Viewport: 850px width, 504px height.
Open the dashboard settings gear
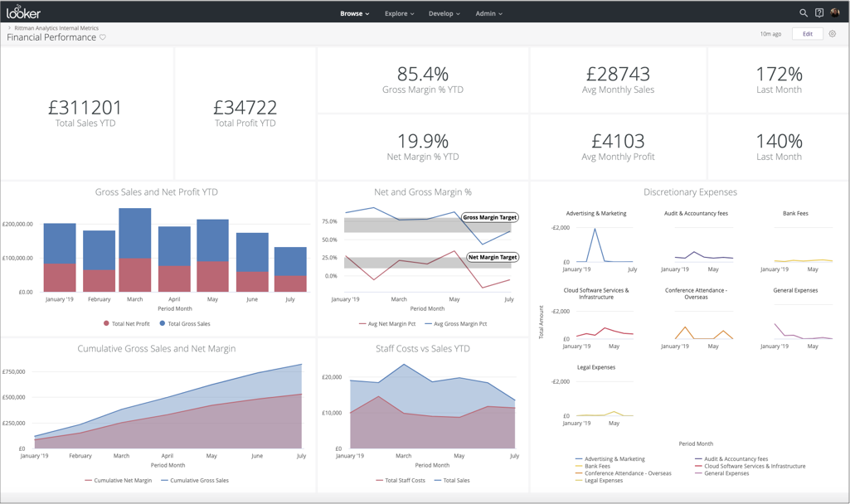[x=833, y=34]
